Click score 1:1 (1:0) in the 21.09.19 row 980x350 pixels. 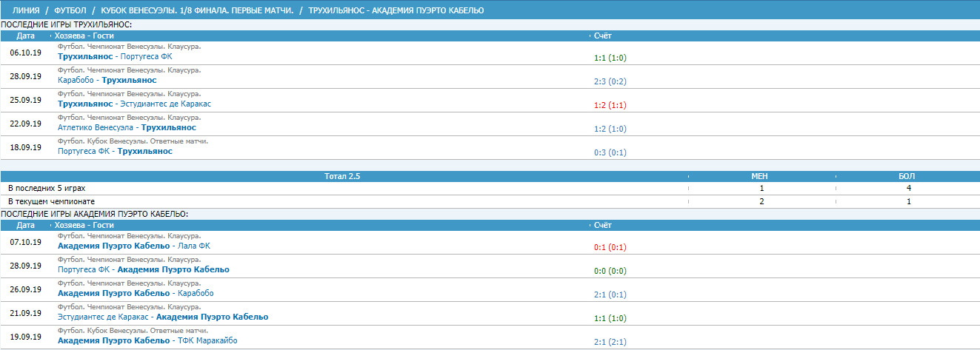click(610, 318)
